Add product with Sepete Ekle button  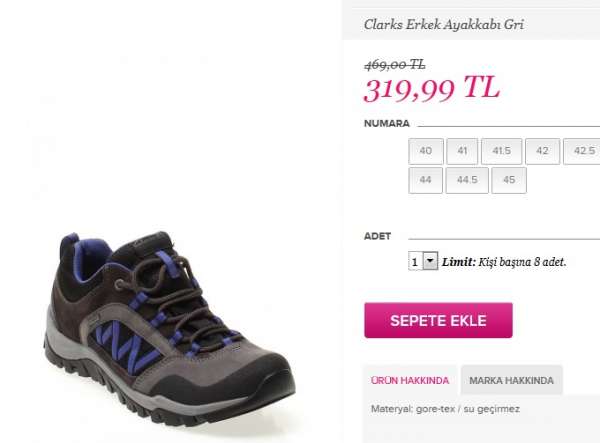tap(438, 320)
